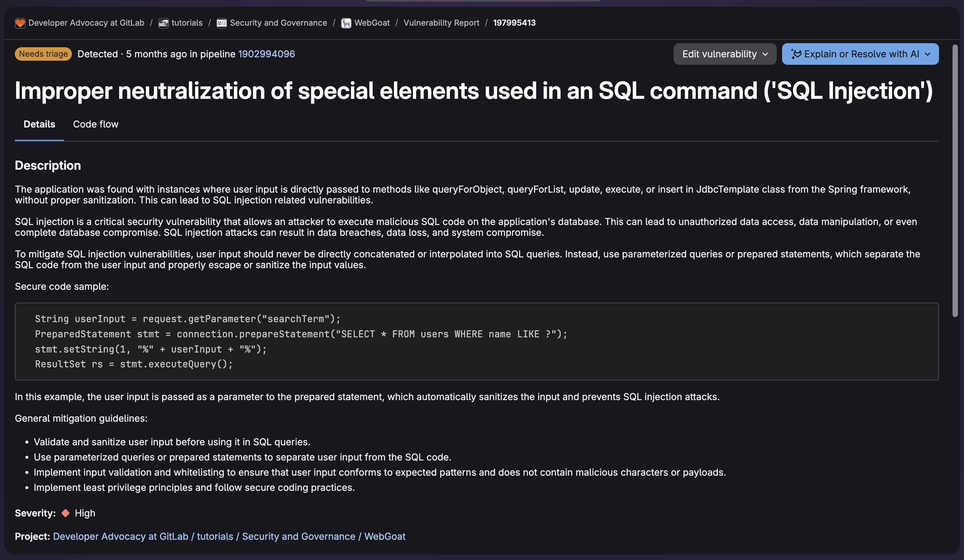Click the High severity diamond icon
This screenshot has width=964, height=560.
[x=65, y=513]
